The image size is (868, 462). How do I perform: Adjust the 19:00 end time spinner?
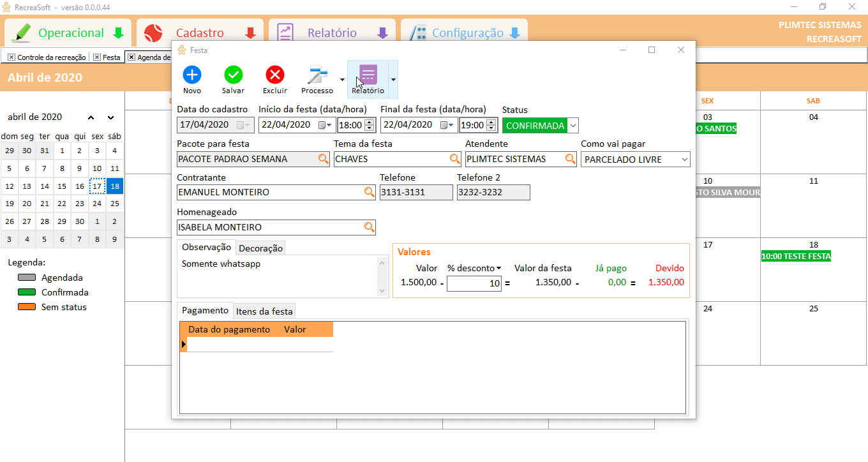[491, 125]
